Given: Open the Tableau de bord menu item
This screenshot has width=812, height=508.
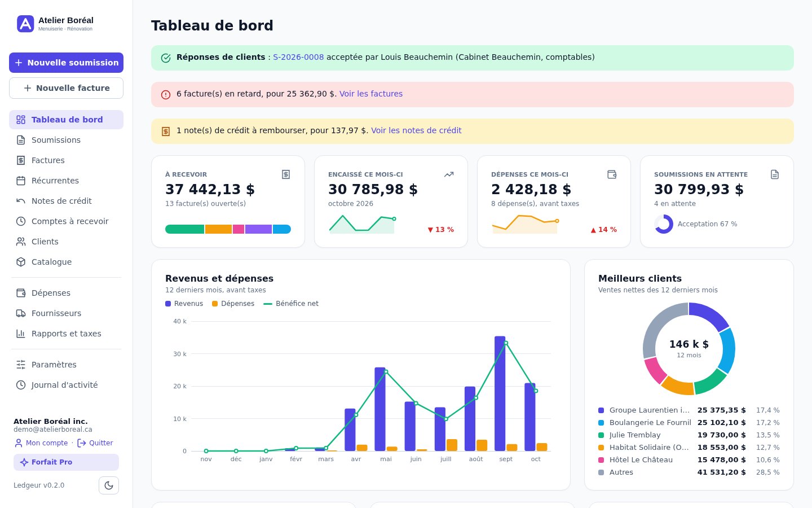Looking at the screenshot, I should coord(66,120).
